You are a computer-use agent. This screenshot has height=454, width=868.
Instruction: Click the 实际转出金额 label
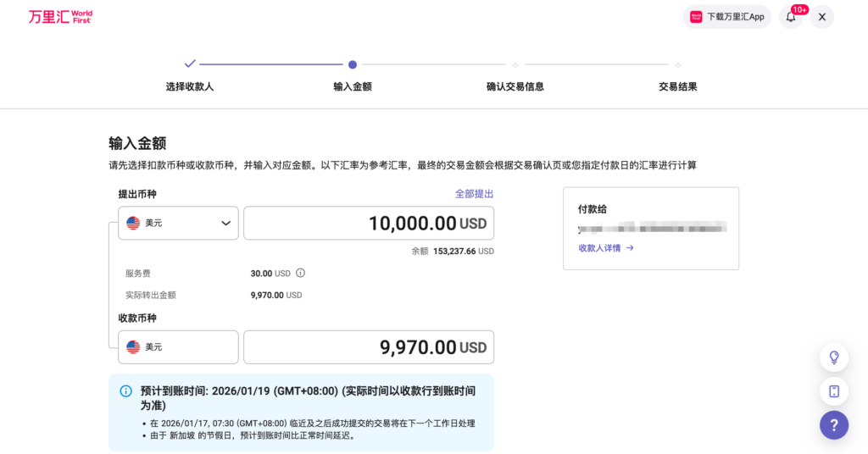click(151, 295)
